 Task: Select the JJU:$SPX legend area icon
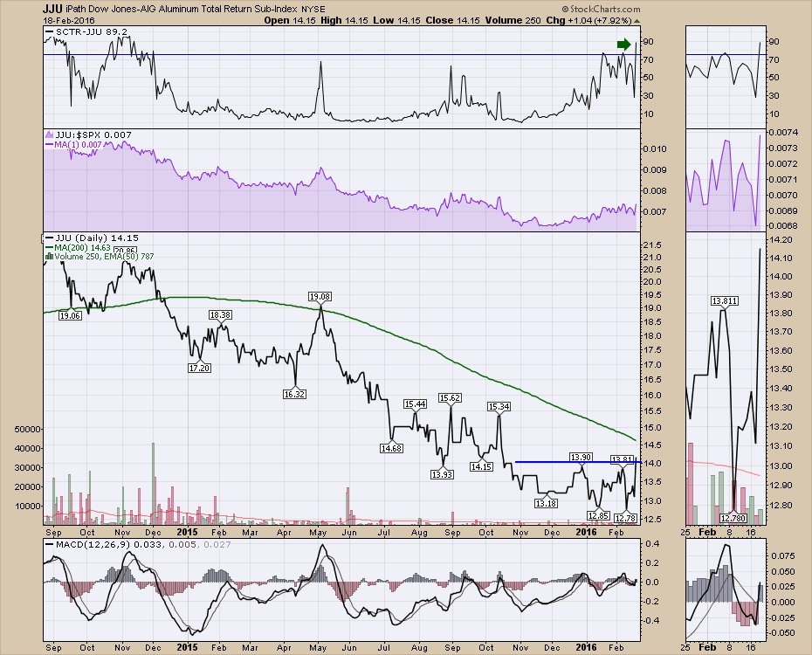tap(50, 135)
